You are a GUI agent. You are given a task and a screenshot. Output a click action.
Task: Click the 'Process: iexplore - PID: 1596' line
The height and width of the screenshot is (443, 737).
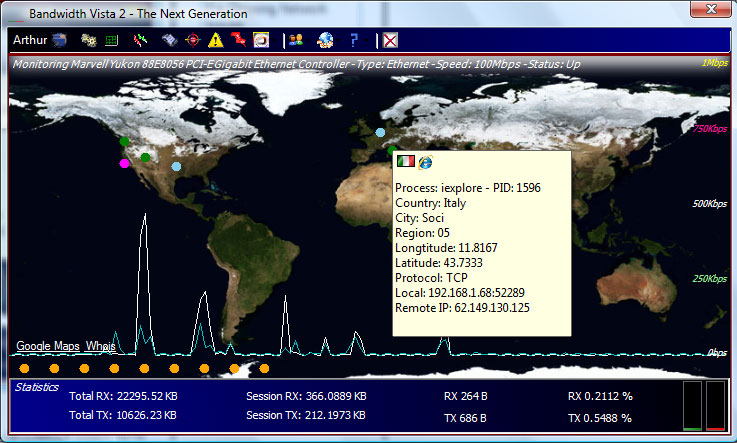468,188
